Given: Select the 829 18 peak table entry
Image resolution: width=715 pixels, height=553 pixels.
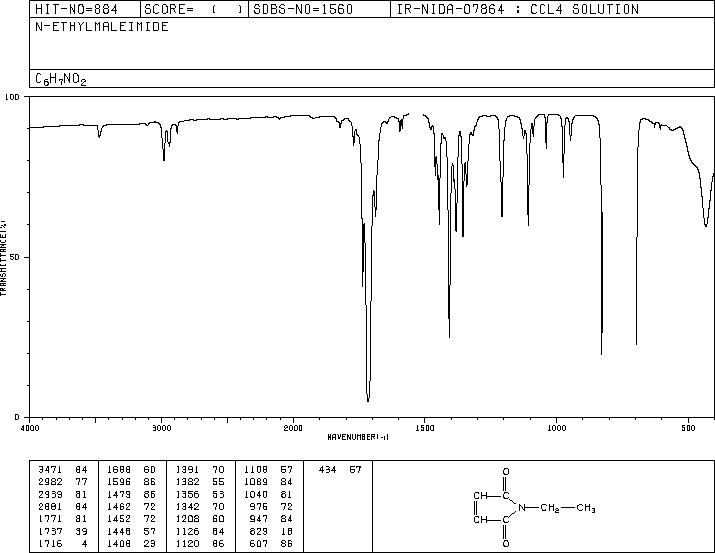Looking at the screenshot, I should pos(268,532).
